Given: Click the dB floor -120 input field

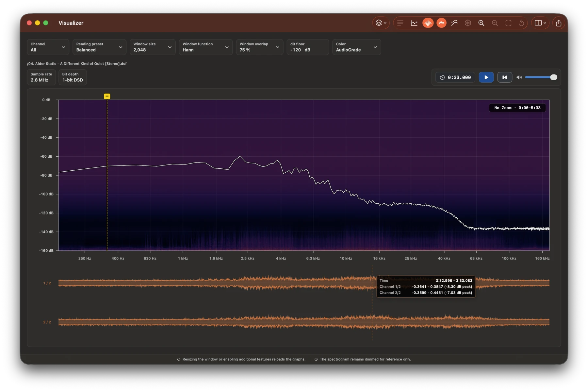Looking at the screenshot, I should click(x=308, y=47).
